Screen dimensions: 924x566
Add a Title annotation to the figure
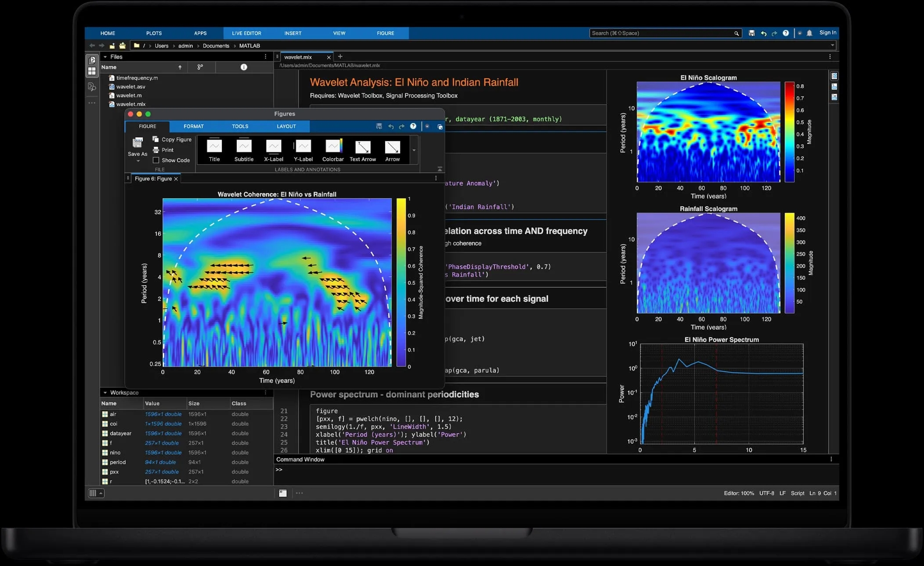coord(214,149)
